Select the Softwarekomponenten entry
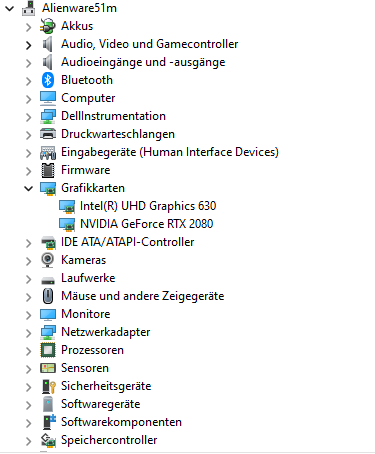 (121, 422)
